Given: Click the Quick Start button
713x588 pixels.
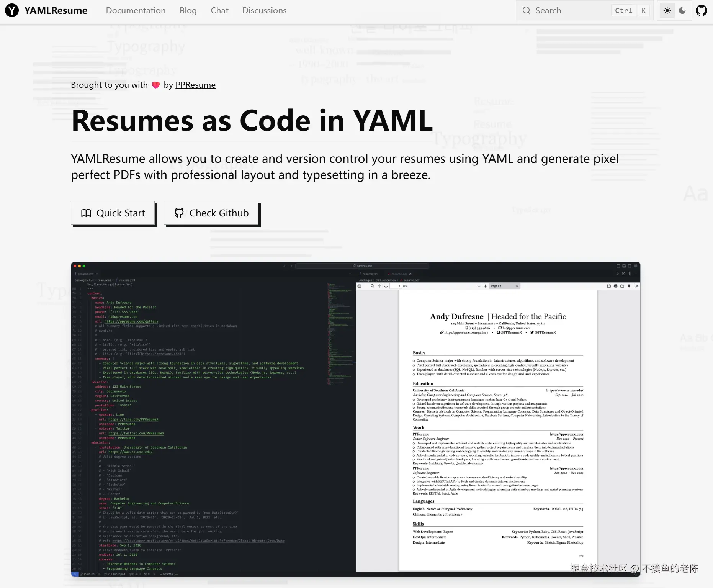Looking at the screenshot, I should 113,213.
